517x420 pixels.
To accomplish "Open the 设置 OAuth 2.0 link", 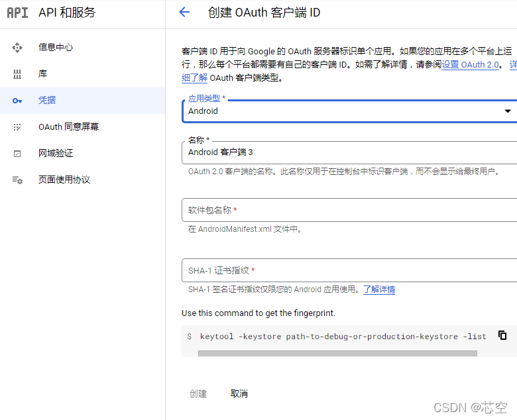I will tap(471, 65).
